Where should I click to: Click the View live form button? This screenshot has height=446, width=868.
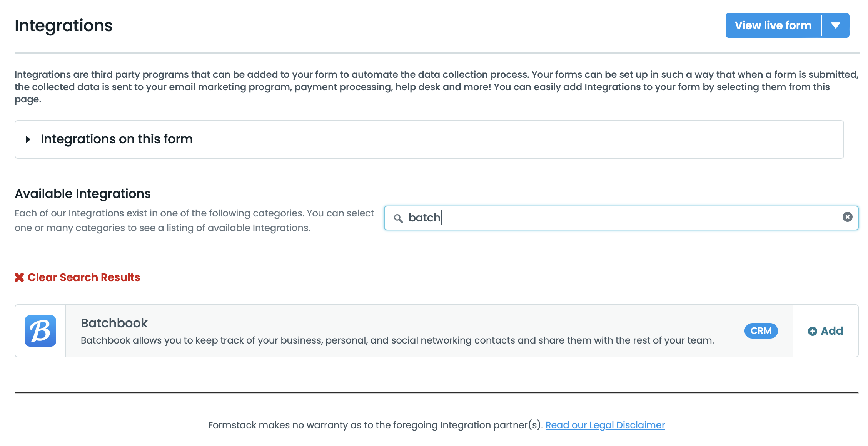[x=773, y=25]
